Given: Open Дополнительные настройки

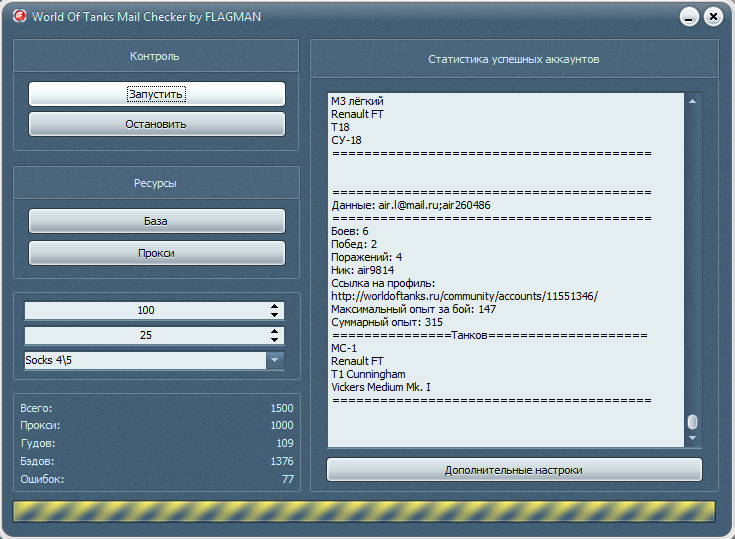Looking at the screenshot, I should click(x=514, y=470).
